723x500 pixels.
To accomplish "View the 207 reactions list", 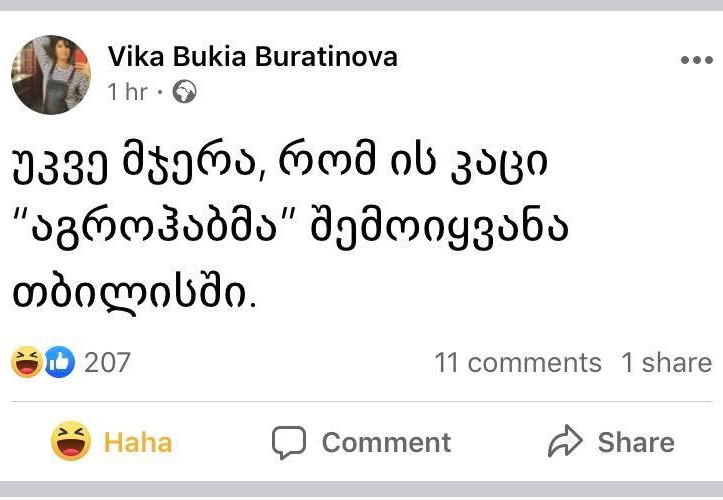I will click(x=107, y=361).
